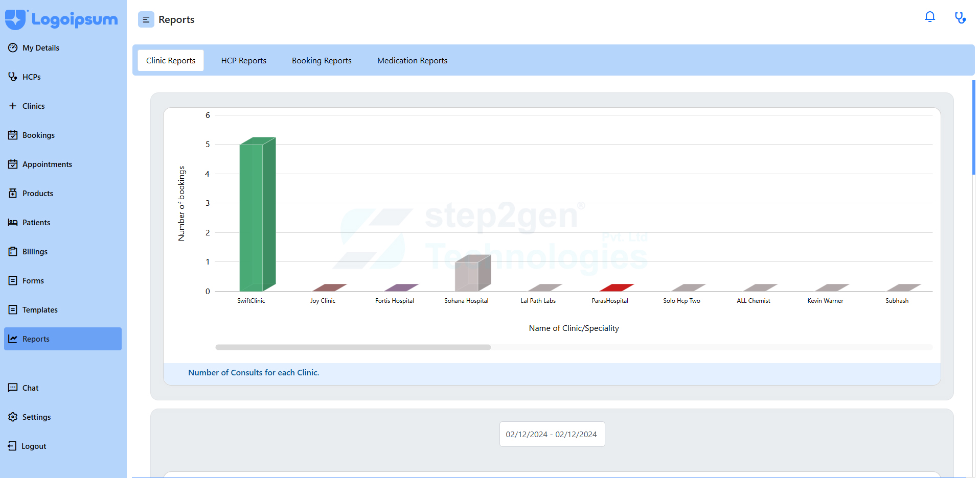Screen dimensions: 980x478
Task: Toggle the sidebar collapse menu icon
Action: coord(146,19)
